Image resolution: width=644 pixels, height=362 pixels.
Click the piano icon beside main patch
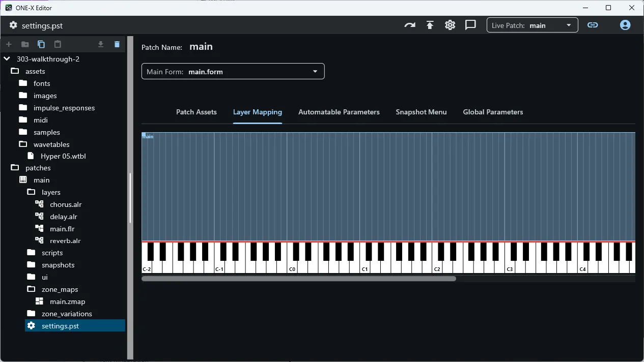[23, 180]
